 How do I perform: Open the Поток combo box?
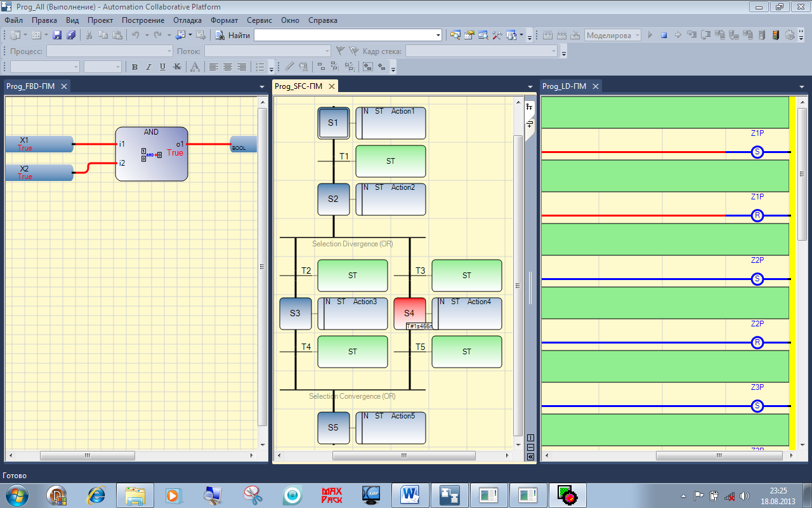[267, 51]
